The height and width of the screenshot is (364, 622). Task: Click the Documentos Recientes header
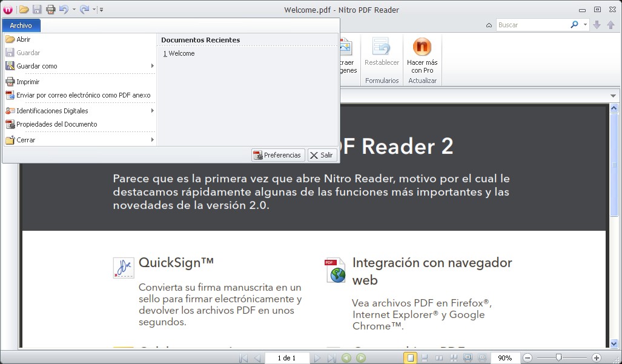(200, 40)
